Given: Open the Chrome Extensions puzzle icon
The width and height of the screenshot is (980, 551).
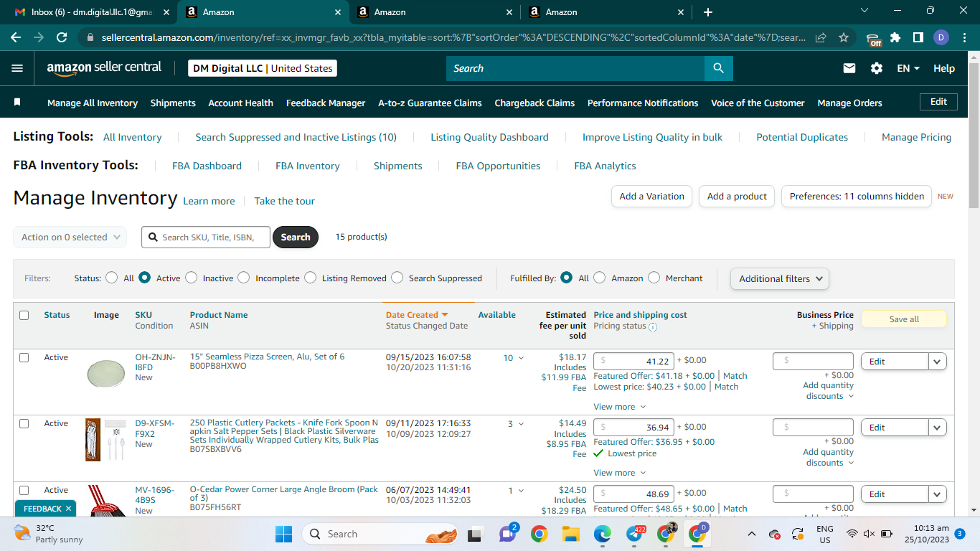Looking at the screenshot, I should click(895, 37).
